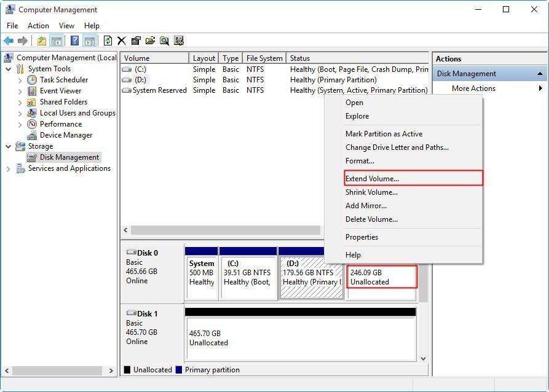Select Mark Partition as Active
The height and width of the screenshot is (392, 549).
coord(403,134)
